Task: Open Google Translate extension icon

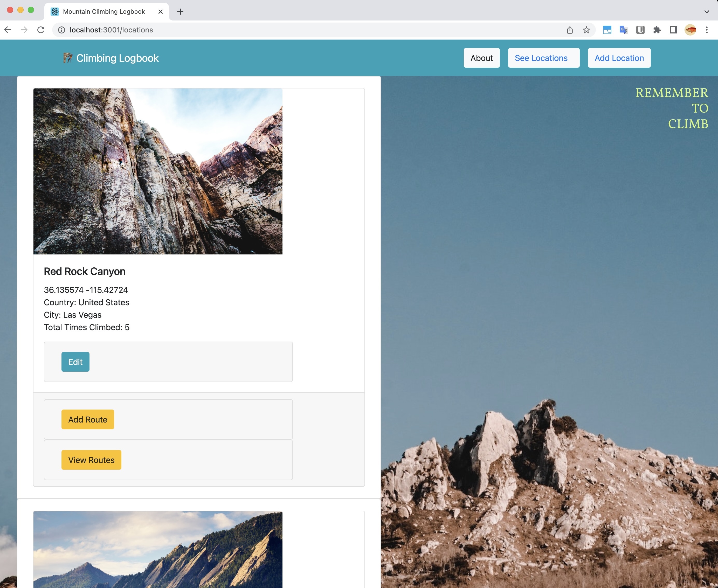Action: tap(624, 30)
